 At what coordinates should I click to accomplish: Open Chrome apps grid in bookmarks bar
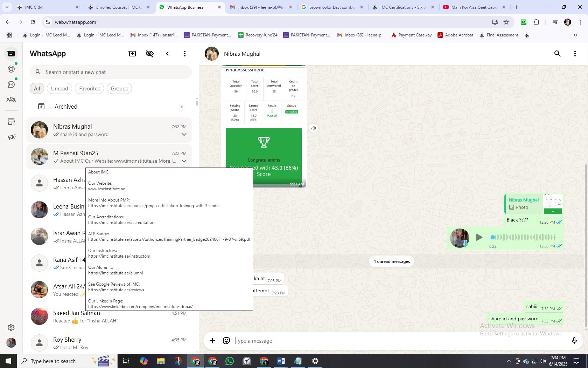pos(9,35)
